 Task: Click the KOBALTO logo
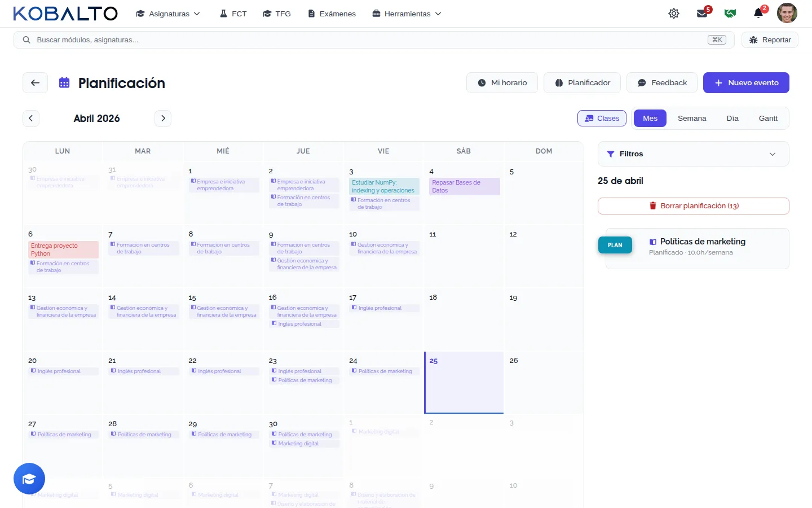click(x=65, y=14)
